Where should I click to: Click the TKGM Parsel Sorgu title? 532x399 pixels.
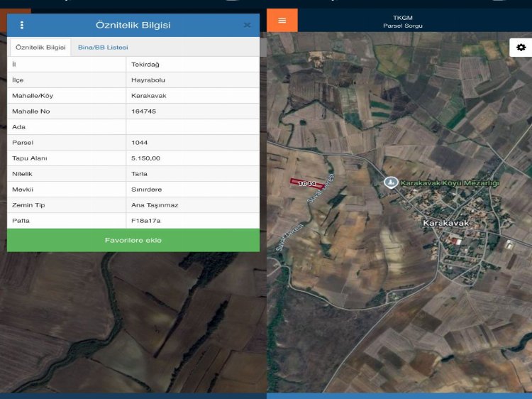tap(402, 21)
